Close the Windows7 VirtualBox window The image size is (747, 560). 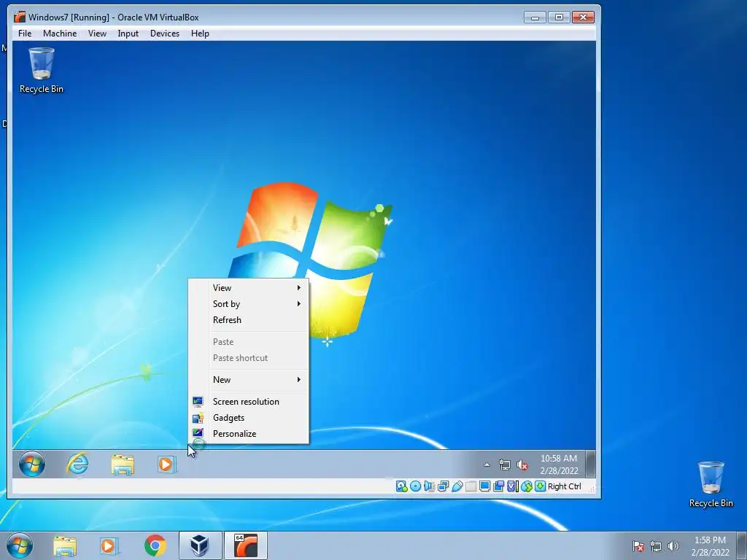pos(583,17)
